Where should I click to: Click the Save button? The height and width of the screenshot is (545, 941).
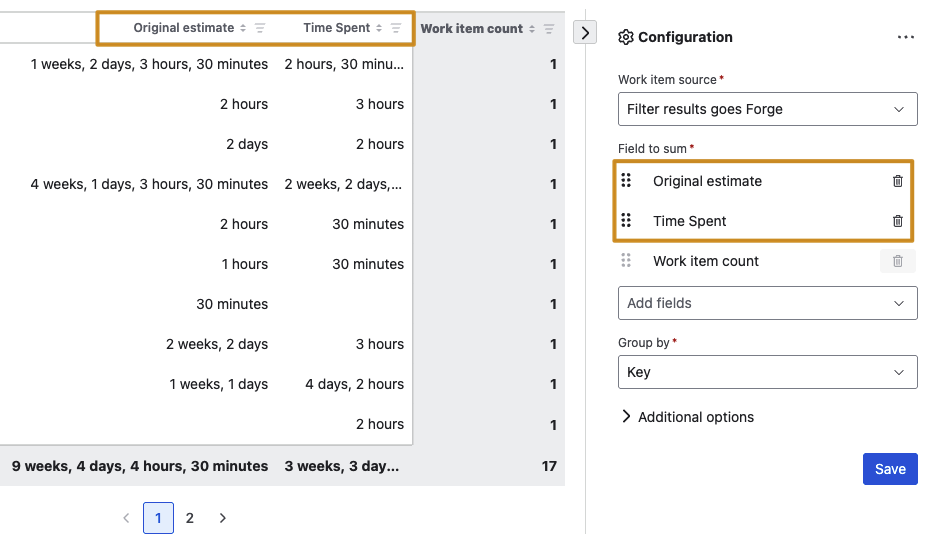[889, 469]
